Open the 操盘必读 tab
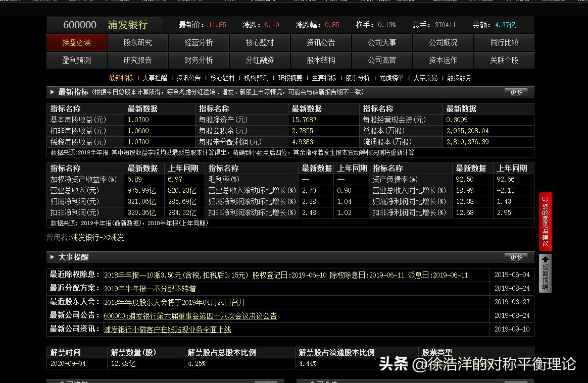588x383 pixels. coord(76,42)
